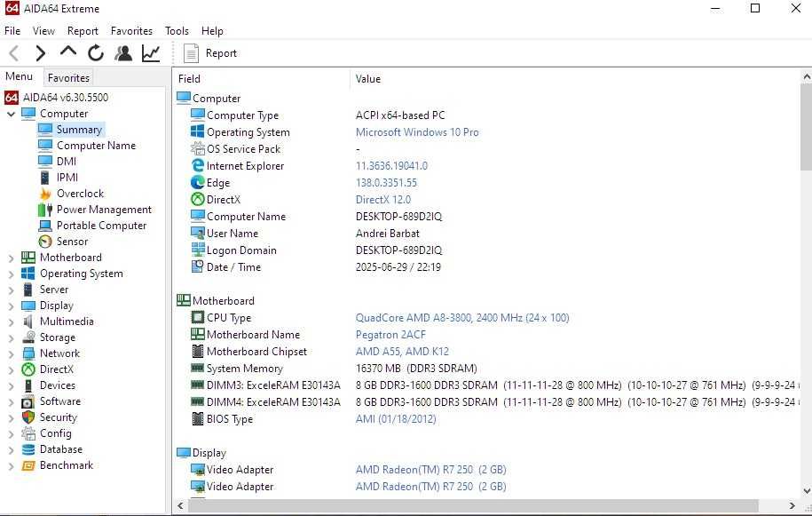Image resolution: width=812 pixels, height=516 pixels.
Task: Expand the Display tree node
Action: 11,306
